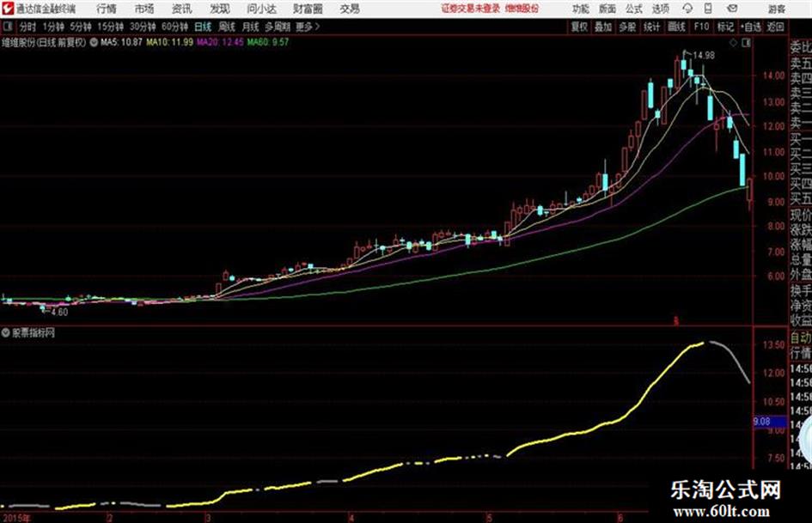This screenshot has height=523, width=812.
Task: Click 14.00 on the price axis
Action: tap(773, 76)
